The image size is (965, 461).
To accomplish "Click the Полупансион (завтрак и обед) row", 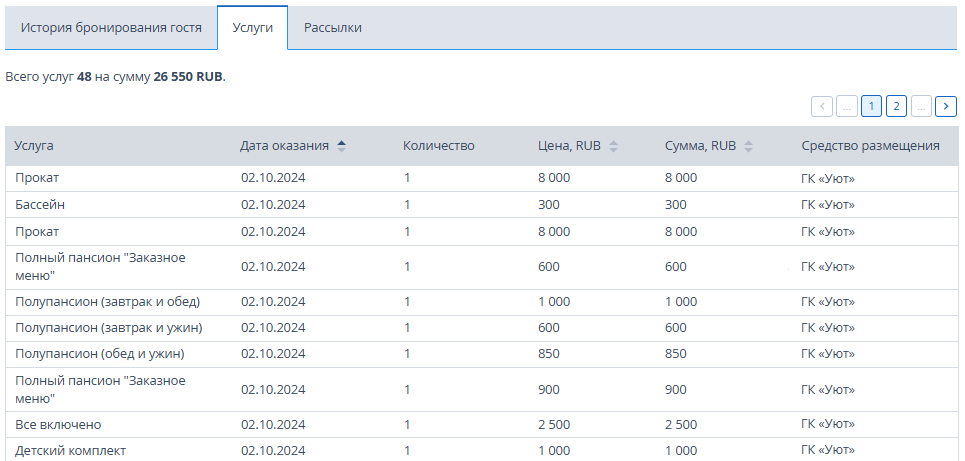I will coord(482,302).
